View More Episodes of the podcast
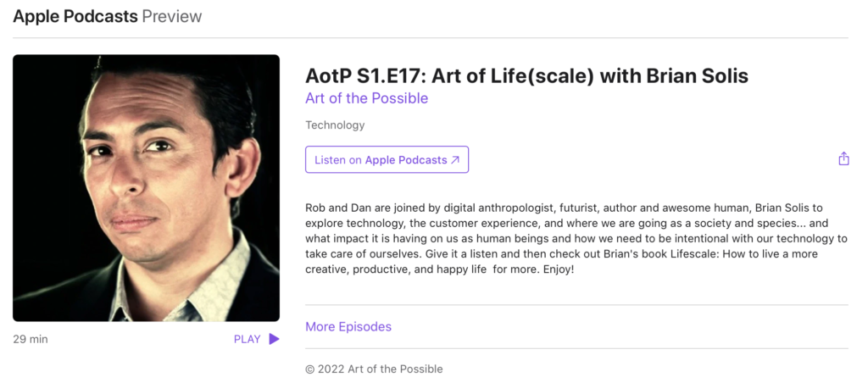The width and height of the screenshot is (868, 383). pos(348,326)
